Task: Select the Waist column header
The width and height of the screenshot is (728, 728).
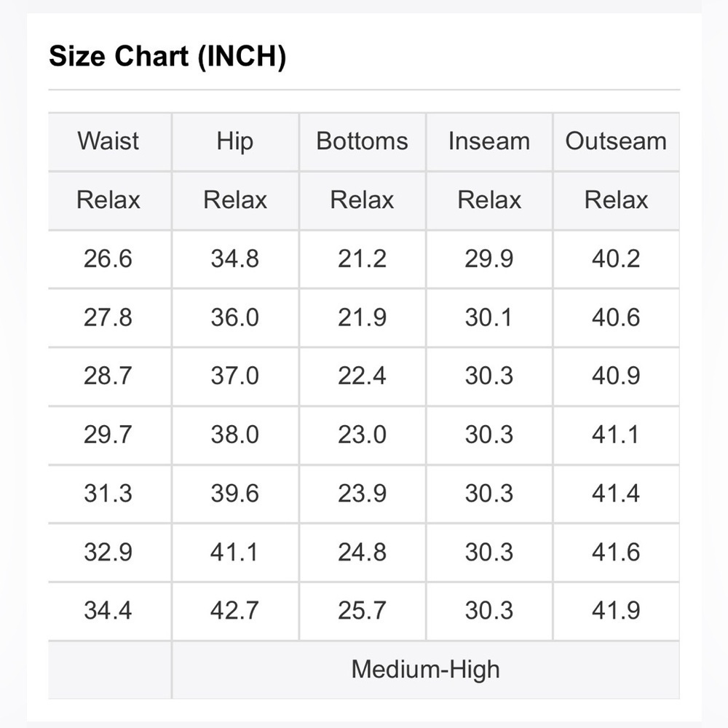Action: click(108, 141)
